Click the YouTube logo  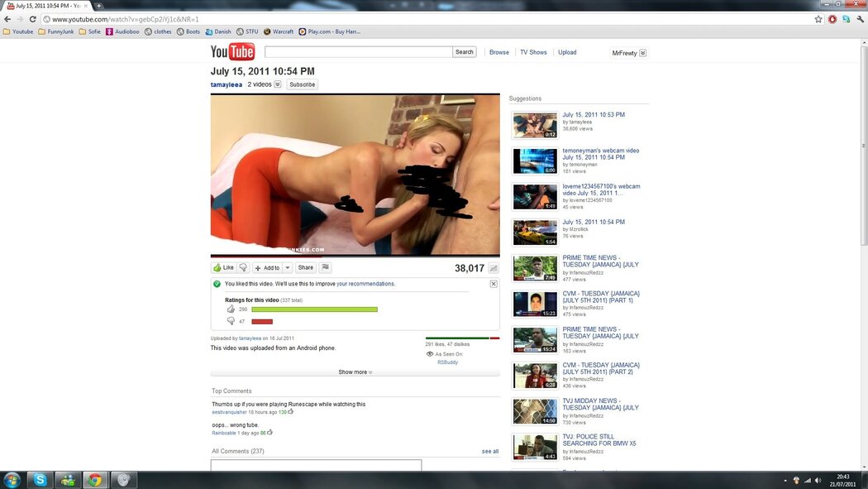tap(234, 51)
